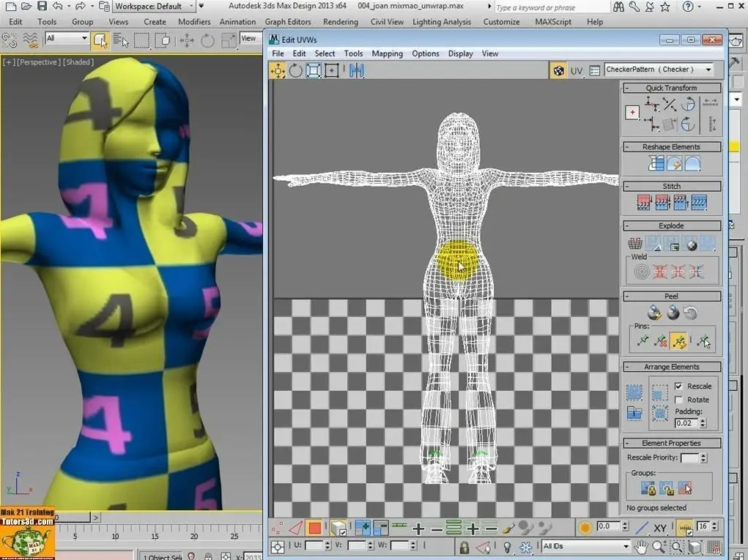Screen dimensions: 748x560
Task: Click the Mirror Horizontal icon
Action: click(356, 71)
